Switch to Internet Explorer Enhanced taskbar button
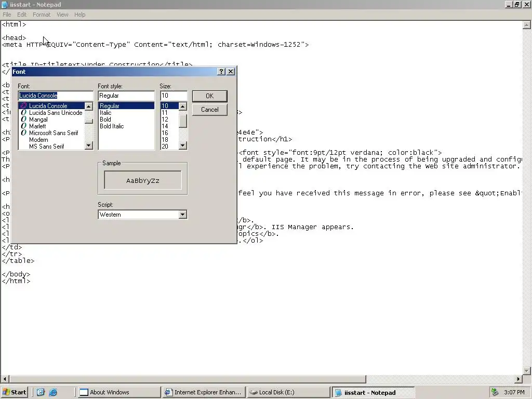Screen dimensions: 532x399 pos(204,392)
